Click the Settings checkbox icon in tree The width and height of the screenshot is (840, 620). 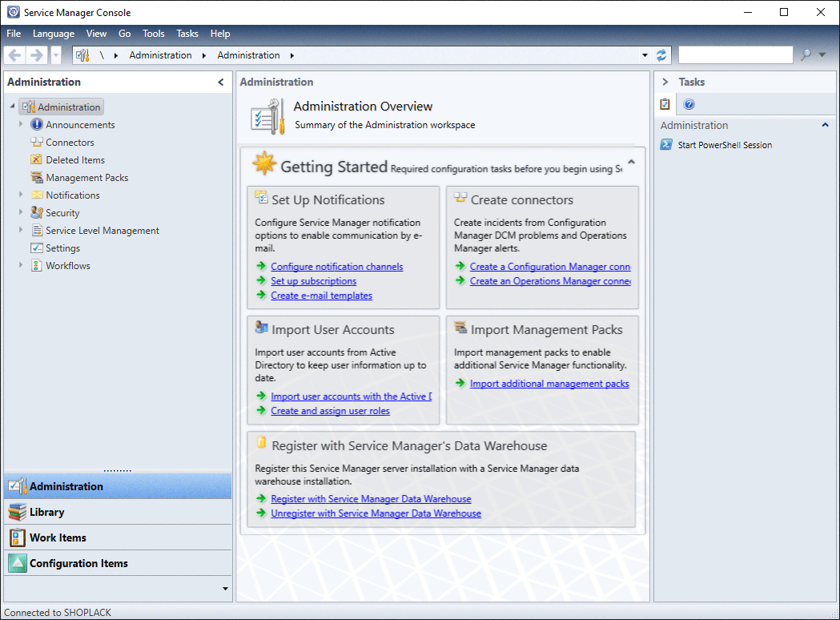coord(36,248)
